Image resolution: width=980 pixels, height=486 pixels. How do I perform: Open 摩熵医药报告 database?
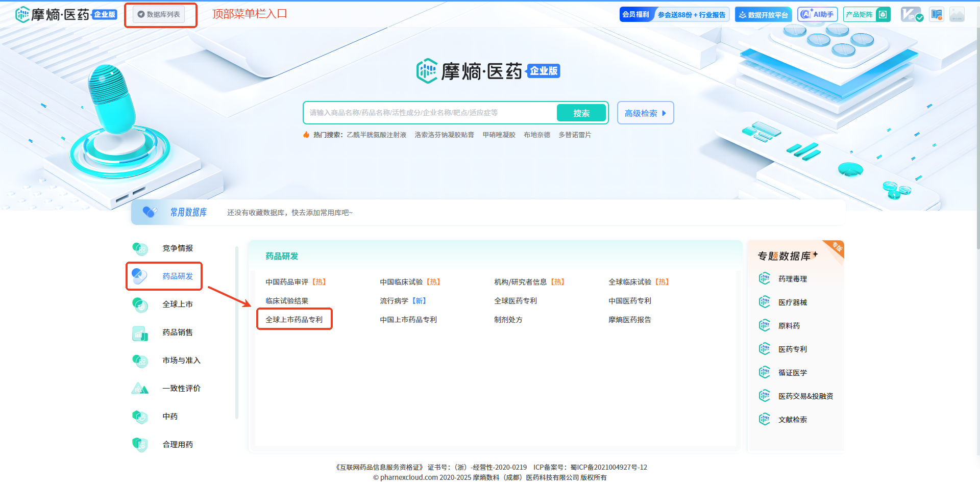pos(630,319)
